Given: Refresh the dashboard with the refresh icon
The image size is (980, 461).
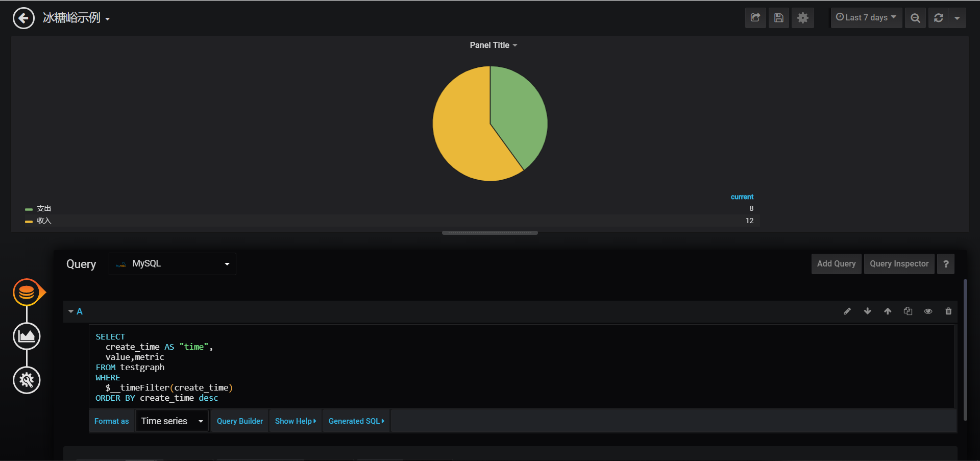Looking at the screenshot, I should [x=939, y=18].
